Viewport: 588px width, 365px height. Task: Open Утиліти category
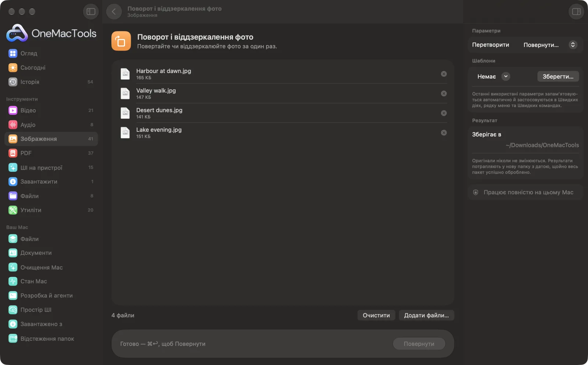(x=51, y=210)
